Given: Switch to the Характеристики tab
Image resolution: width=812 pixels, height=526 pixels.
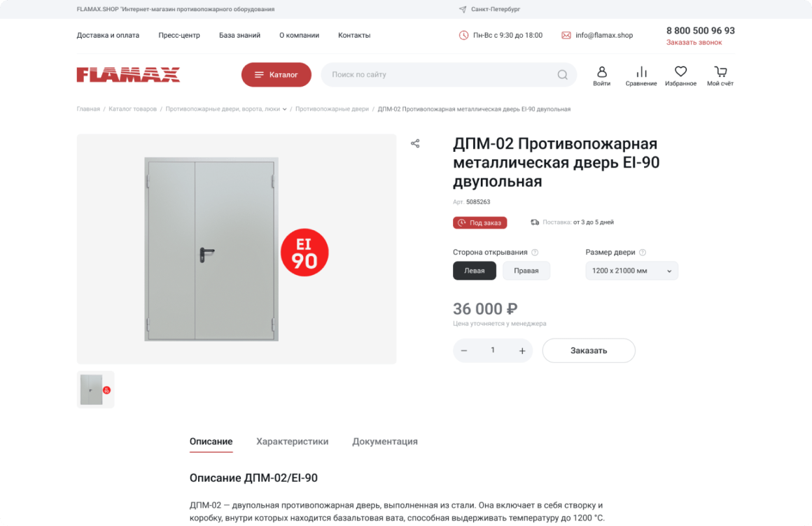Looking at the screenshot, I should click(292, 441).
